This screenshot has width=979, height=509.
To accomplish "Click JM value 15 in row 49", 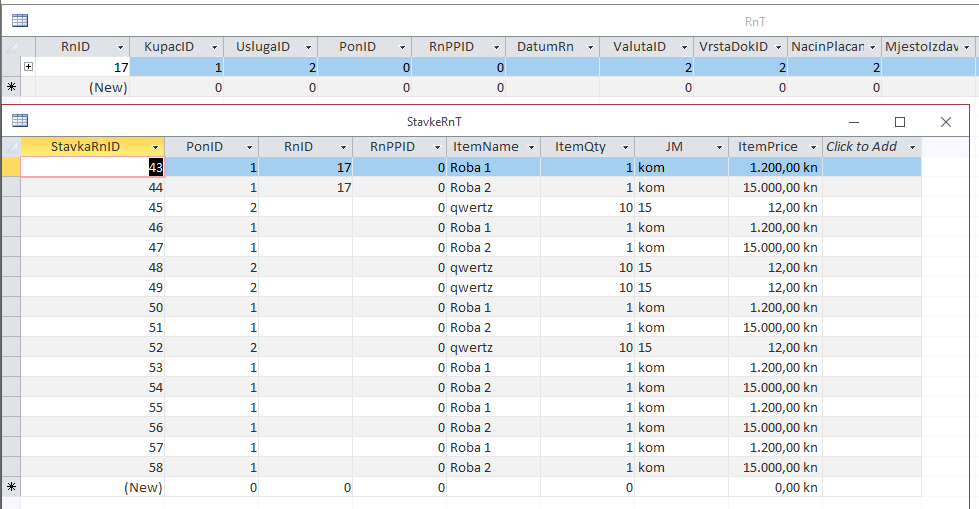I will (681, 287).
